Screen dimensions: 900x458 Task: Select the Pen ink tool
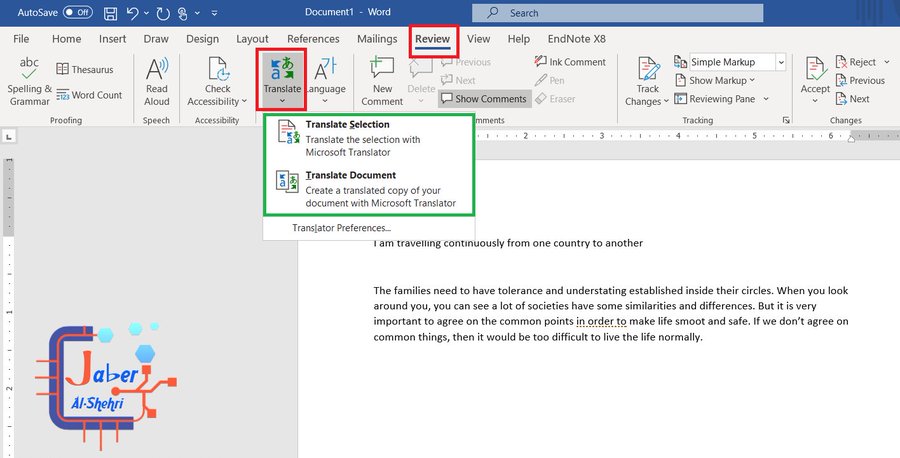point(549,80)
